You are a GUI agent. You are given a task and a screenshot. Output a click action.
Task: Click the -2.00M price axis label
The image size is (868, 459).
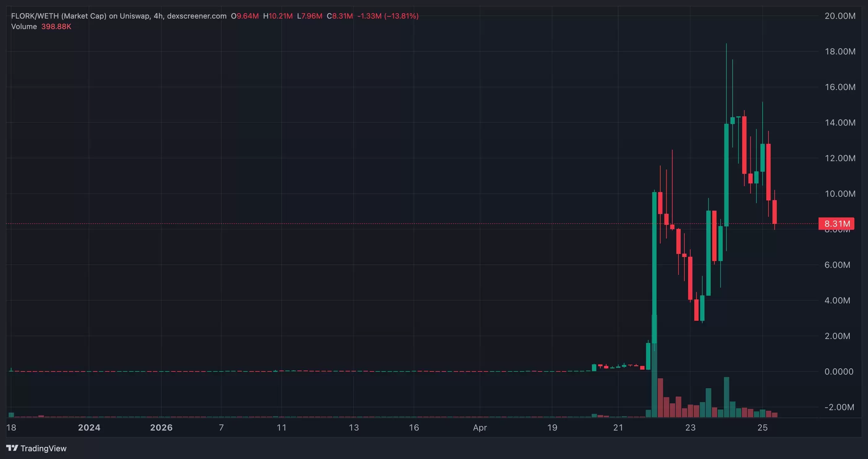839,407
